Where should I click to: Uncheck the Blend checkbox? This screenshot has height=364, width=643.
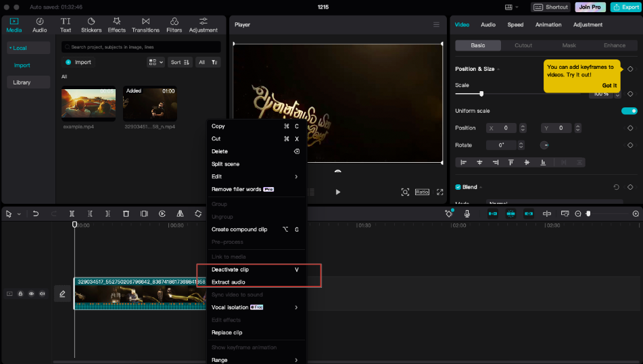[458, 187]
